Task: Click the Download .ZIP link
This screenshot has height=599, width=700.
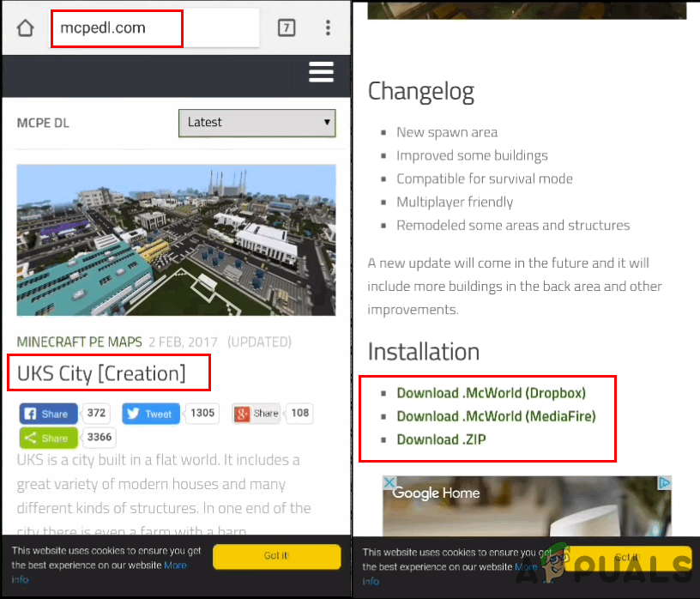Action: pyautogui.click(x=441, y=439)
